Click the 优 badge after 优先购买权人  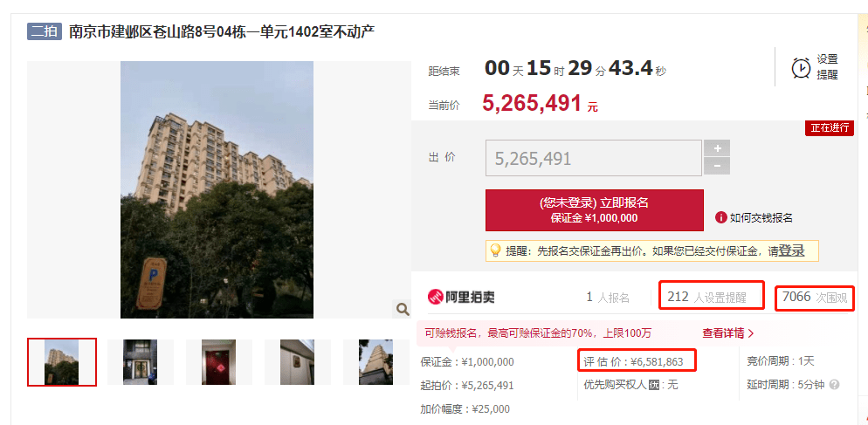[x=654, y=385]
